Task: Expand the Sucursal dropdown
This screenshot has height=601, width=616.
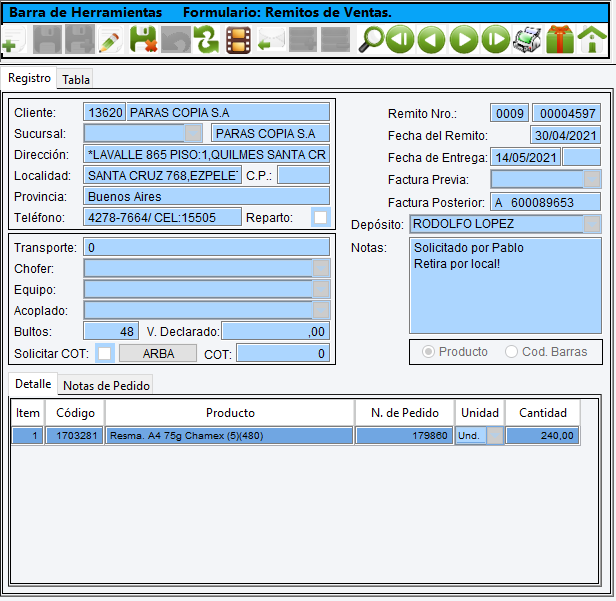Action: [193, 134]
